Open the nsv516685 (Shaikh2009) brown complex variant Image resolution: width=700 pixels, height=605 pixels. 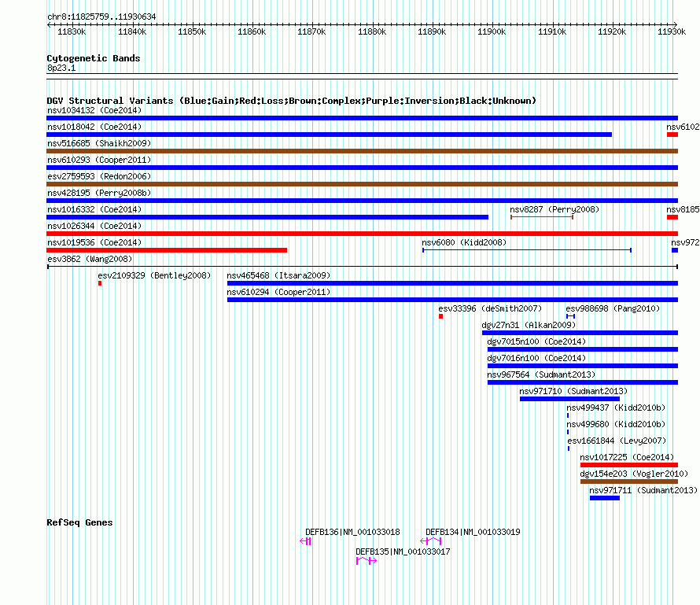(362, 151)
